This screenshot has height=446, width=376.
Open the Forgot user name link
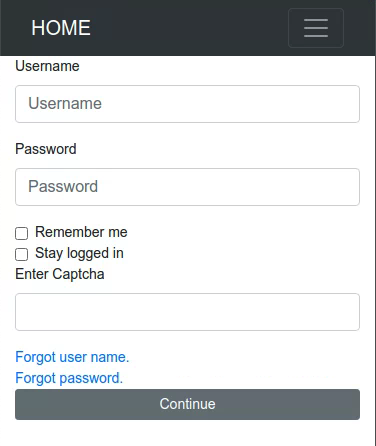click(72, 357)
